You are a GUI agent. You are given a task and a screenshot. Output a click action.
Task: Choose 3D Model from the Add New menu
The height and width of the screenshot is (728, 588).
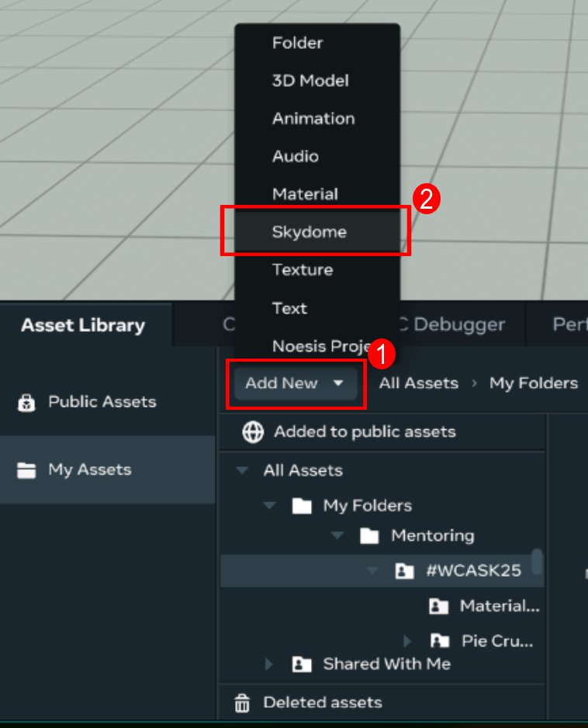click(x=310, y=81)
